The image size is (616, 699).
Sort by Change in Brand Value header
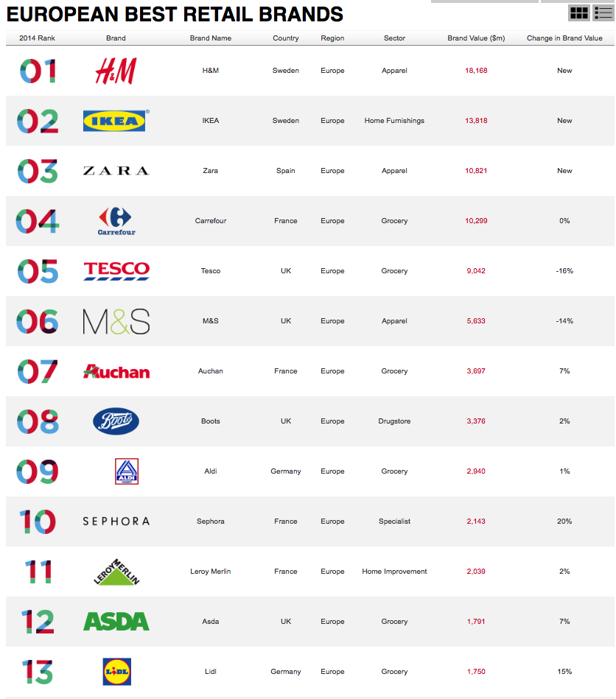[564, 38]
